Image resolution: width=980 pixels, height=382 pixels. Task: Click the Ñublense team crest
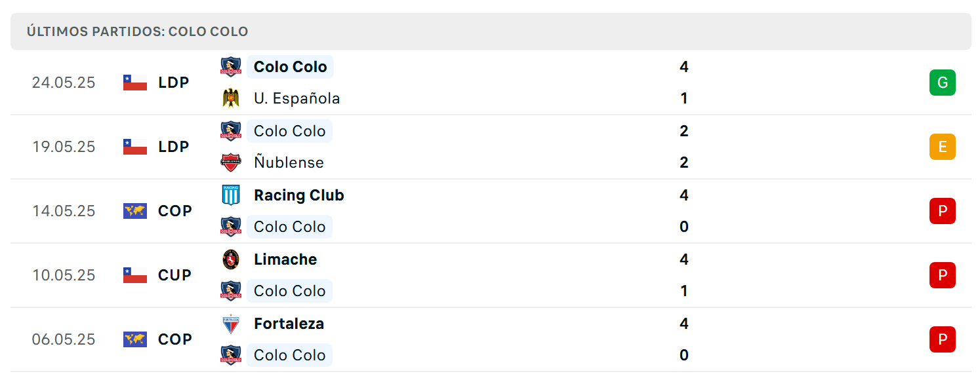[230, 162]
